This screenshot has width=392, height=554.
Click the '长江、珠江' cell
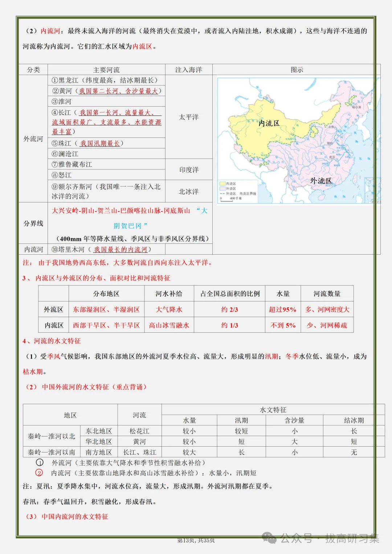(x=139, y=452)
